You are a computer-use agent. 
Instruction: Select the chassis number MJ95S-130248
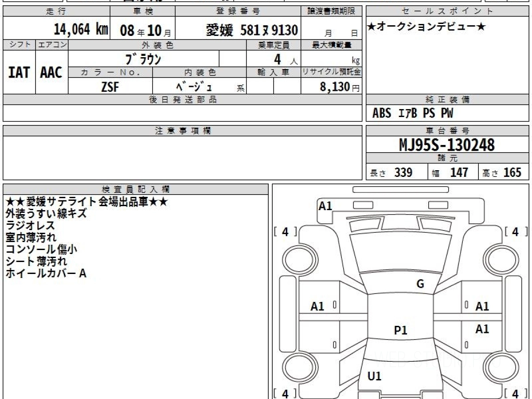[x=447, y=145]
